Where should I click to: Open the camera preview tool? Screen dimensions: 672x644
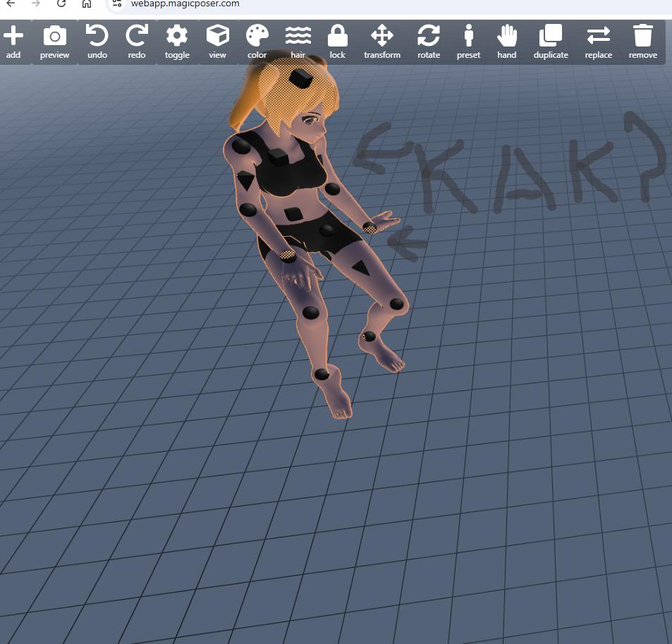pyautogui.click(x=54, y=42)
